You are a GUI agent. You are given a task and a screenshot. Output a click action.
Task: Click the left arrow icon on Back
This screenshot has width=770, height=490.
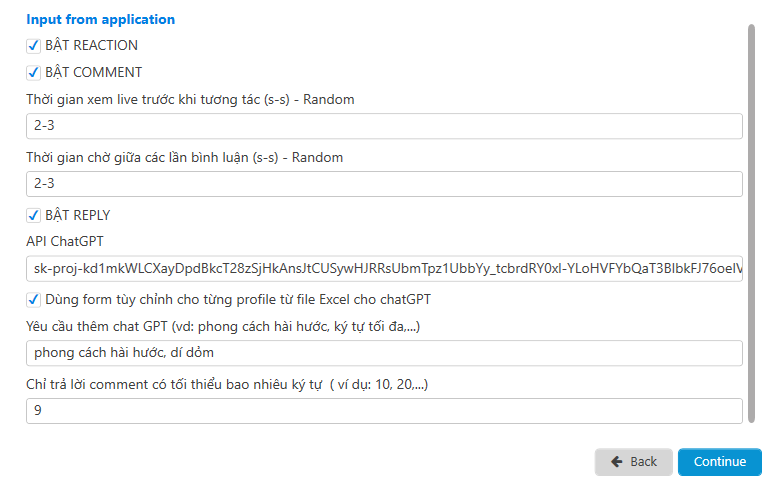click(x=616, y=462)
